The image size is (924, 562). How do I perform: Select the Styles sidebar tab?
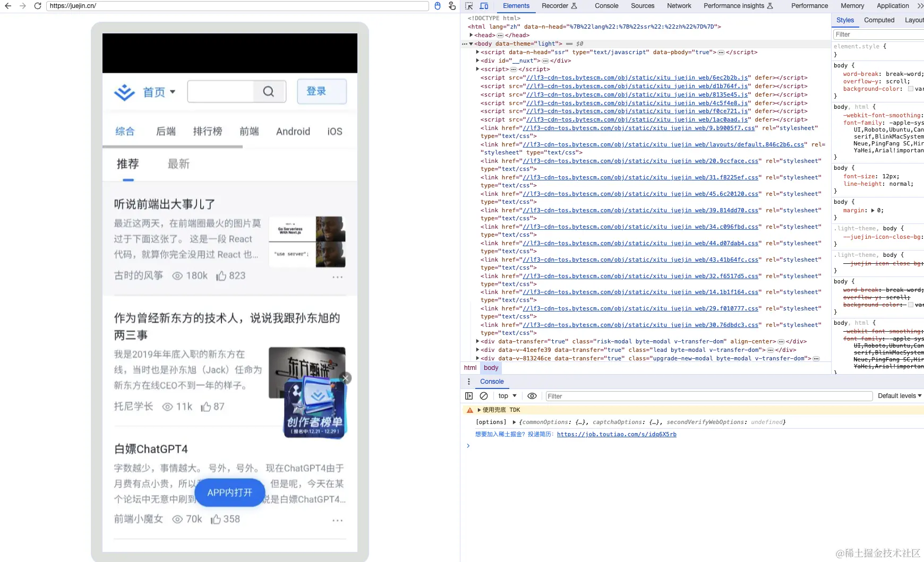click(845, 20)
